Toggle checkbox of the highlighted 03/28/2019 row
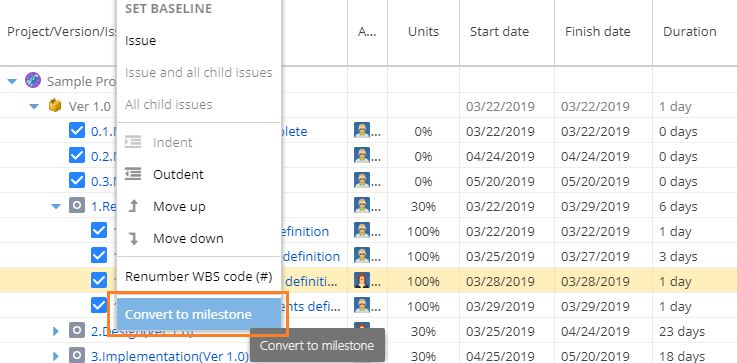737x363 pixels. (x=99, y=281)
